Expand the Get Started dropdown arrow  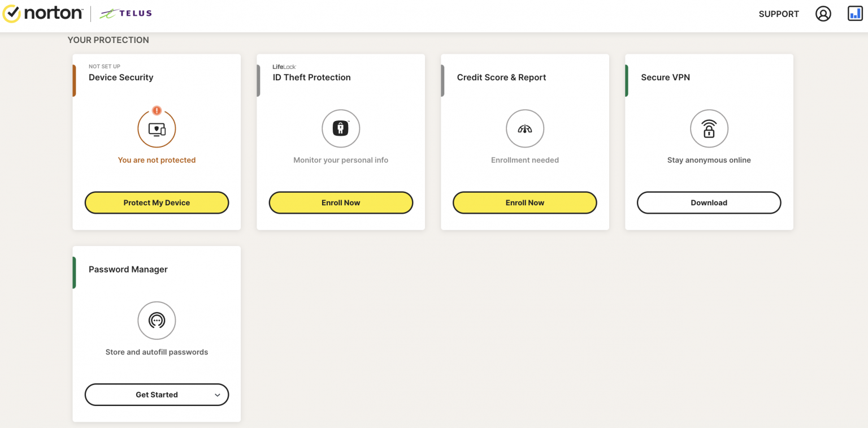[x=218, y=395]
